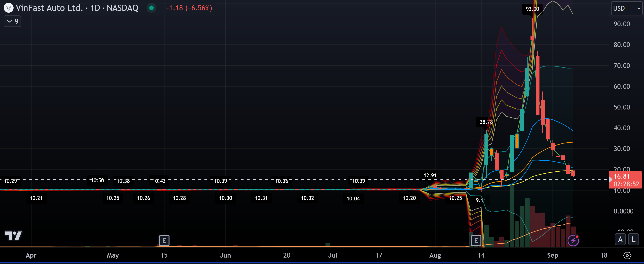Click the 80.00 price scale label
This screenshot has width=644, height=264.
[622, 45]
